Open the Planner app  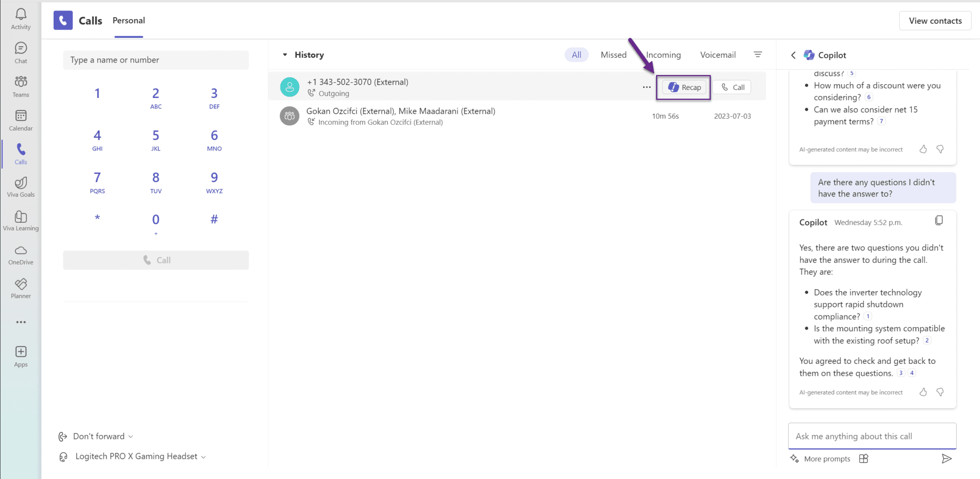21,288
